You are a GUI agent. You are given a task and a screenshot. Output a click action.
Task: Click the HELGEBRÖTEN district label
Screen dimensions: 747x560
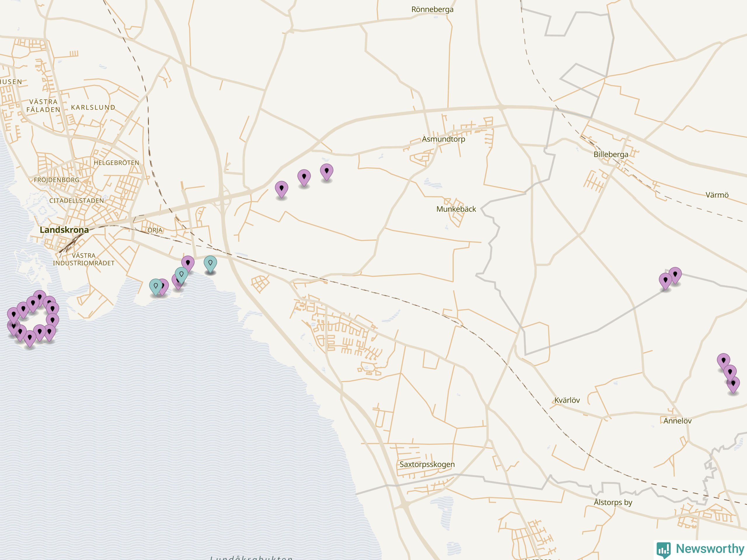click(116, 163)
